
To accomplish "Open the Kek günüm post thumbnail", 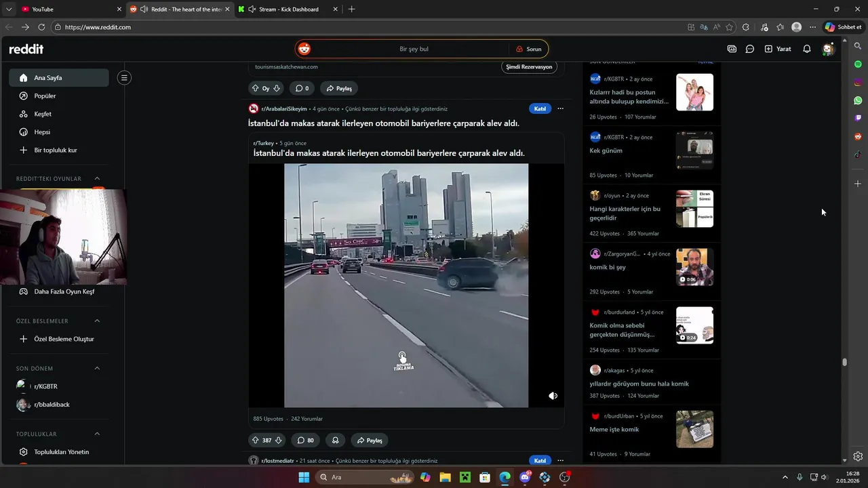I will 694,150.
